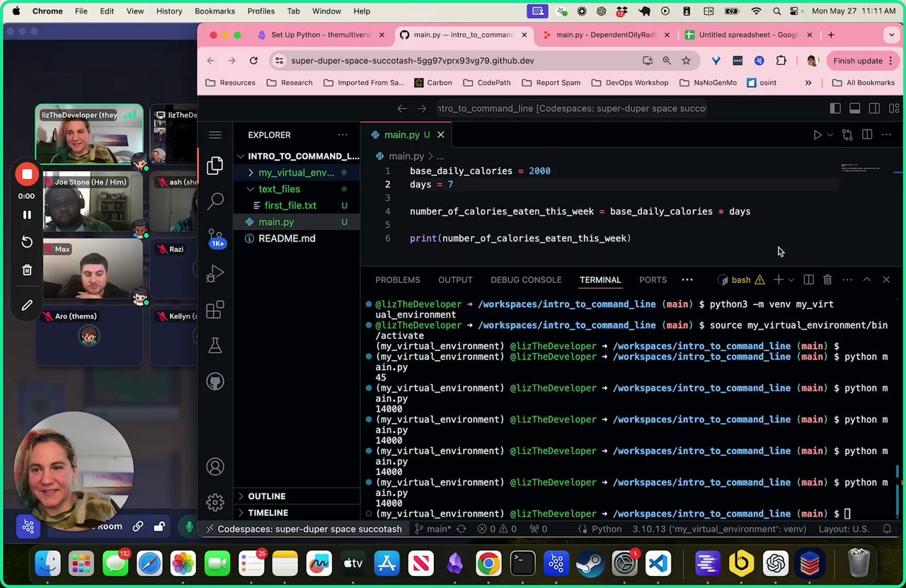Switch to DEBUG CONSOLE panel tab
This screenshot has width=906, height=588.
[x=526, y=279]
